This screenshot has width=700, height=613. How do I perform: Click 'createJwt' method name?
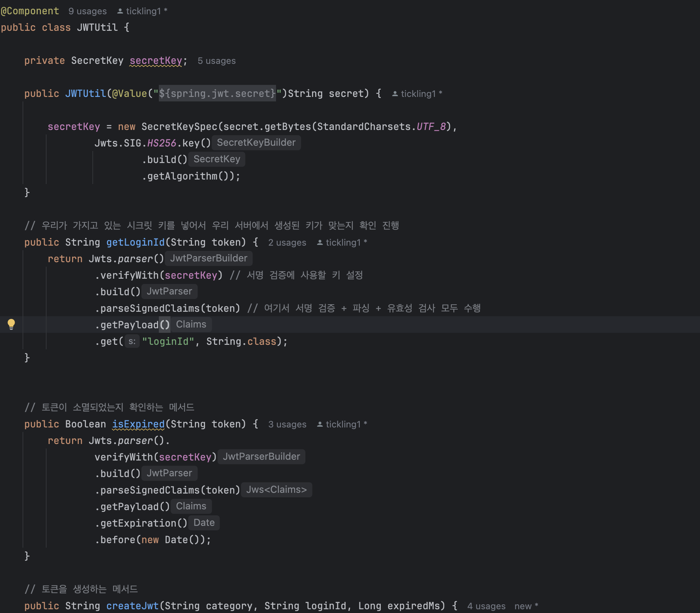pos(133,606)
